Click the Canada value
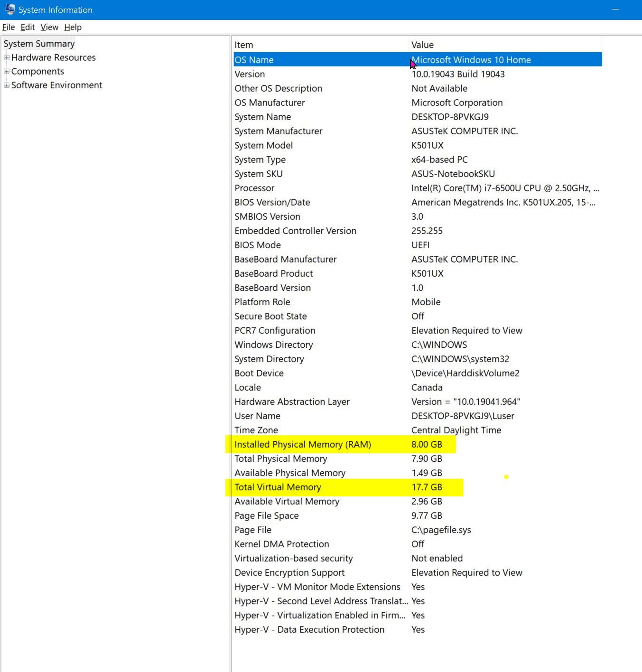This screenshot has width=642, height=672. (427, 387)
